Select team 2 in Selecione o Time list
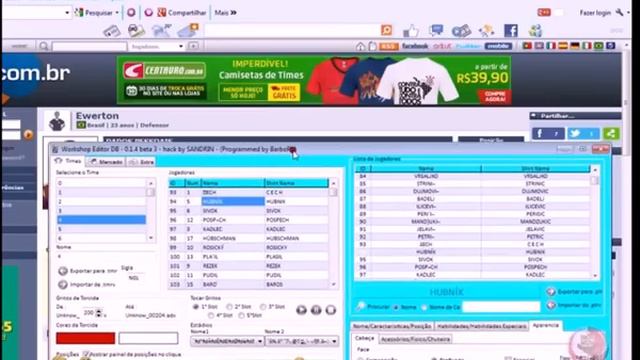 pyautogui.click(x=101, y=201)
